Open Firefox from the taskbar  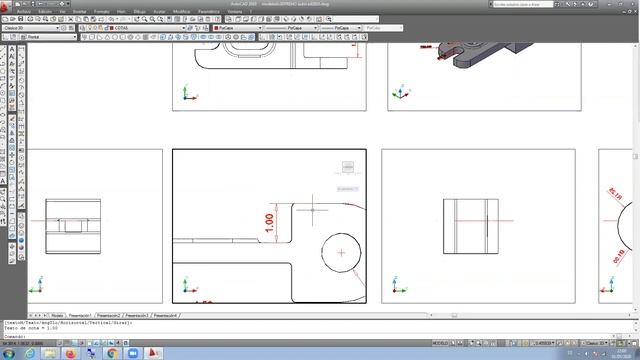coord(71,353)
